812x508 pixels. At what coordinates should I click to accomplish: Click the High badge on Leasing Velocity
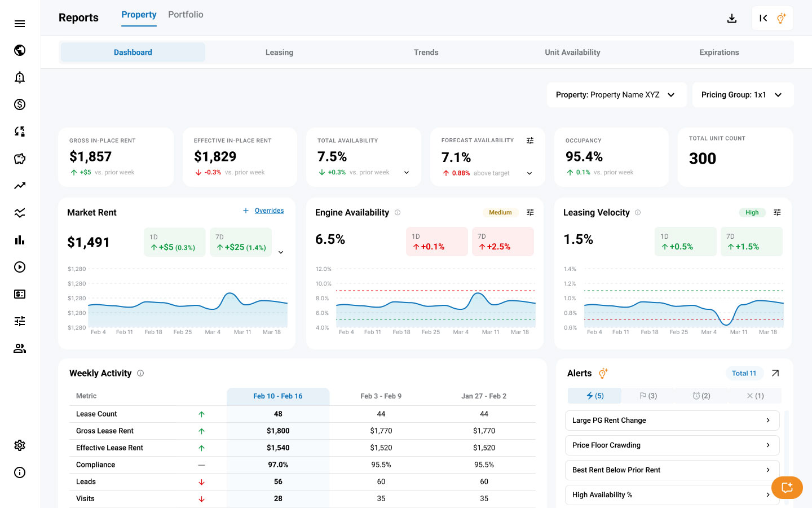click(752, 212)
